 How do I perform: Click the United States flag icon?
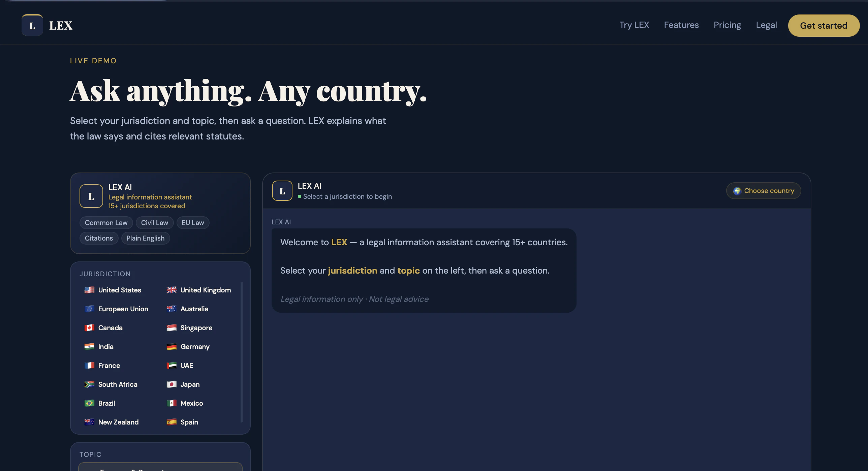89,290
